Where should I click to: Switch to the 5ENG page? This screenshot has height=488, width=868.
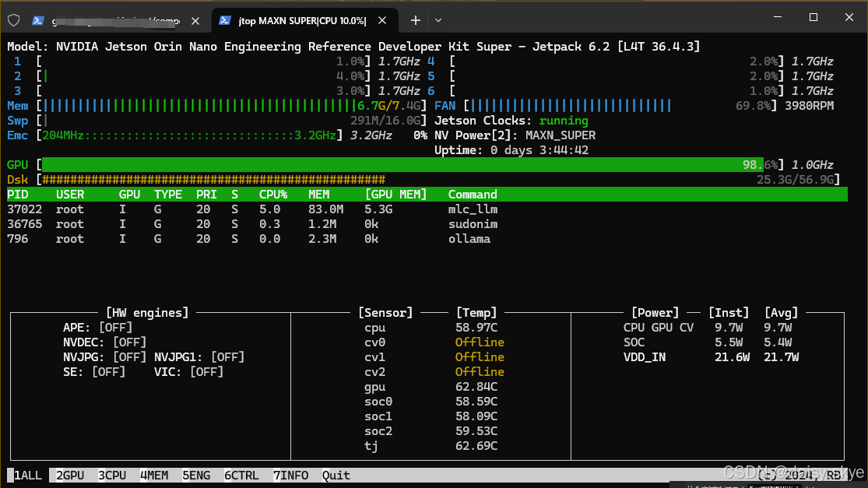[196, 476]
